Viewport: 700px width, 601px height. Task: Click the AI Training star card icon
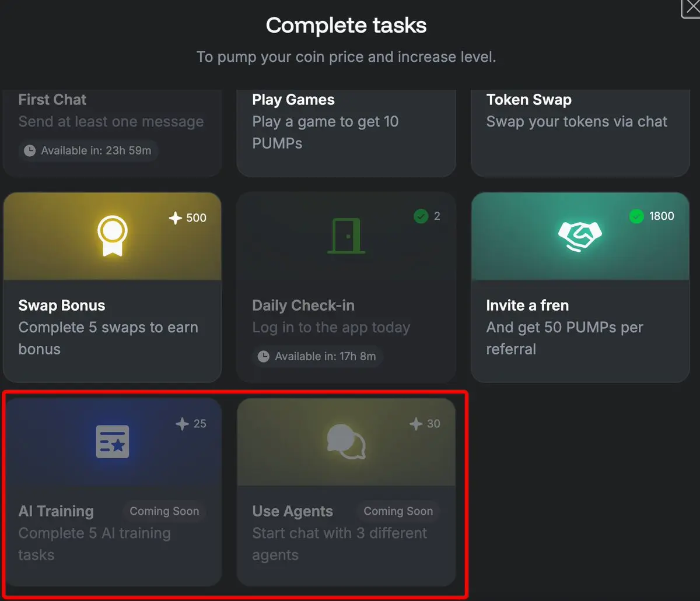coord(112,441)
